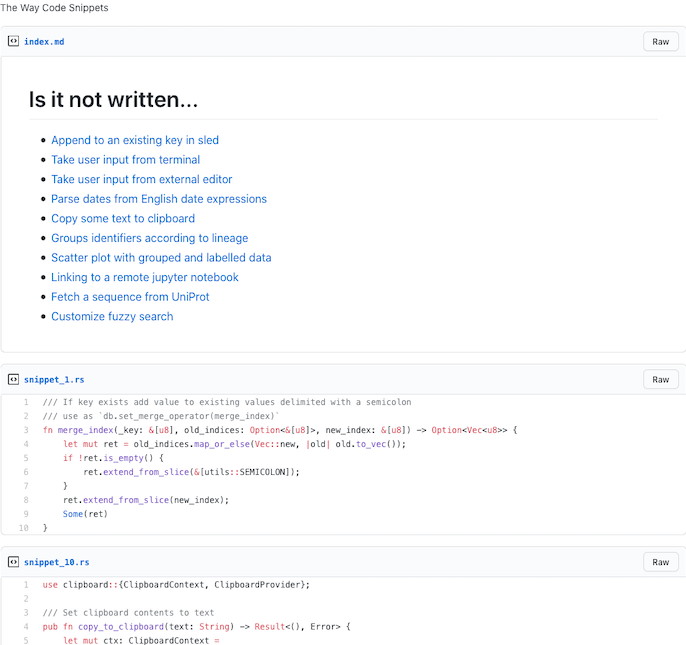Select line number 3 in snippet_1.rs
Screen dimensions: 686x645
tap(26, 430)
